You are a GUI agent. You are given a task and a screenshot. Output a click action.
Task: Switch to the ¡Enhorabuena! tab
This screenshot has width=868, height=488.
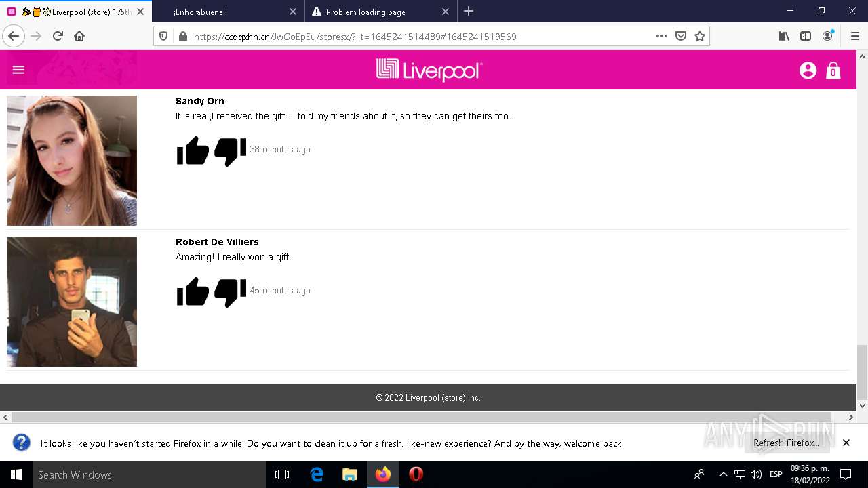[228, 12]
